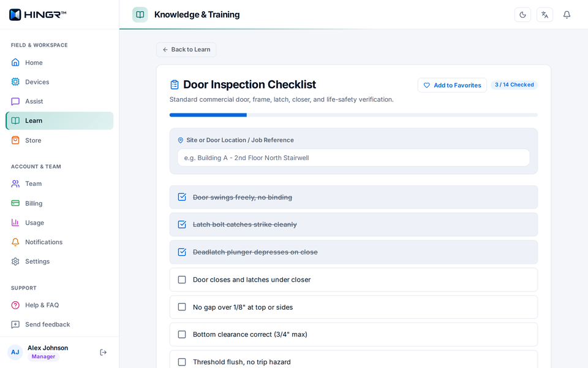Click the Alex Johnson user name
This screenshot has height=368, width=588.
[48, 348]
